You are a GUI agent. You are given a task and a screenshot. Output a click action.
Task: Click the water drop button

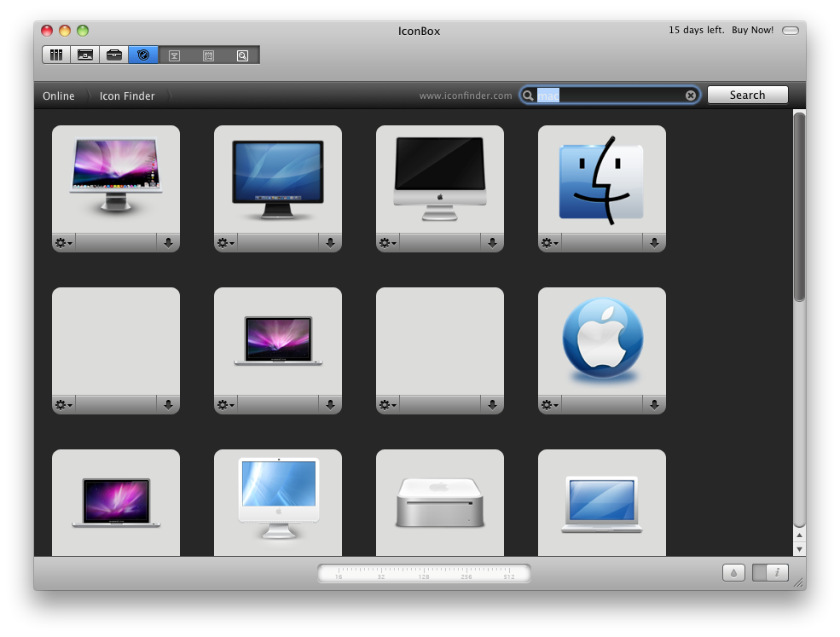click(x=733, y=573)
